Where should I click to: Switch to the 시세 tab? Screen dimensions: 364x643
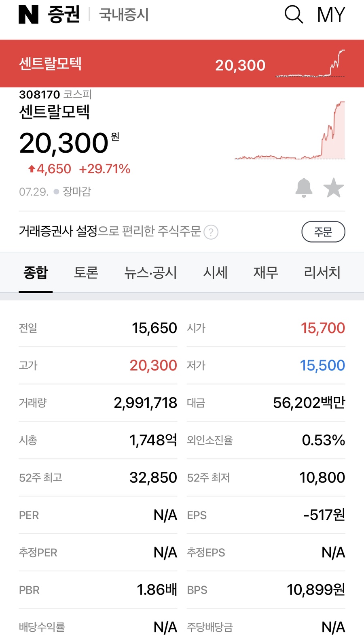coord(215,273)
